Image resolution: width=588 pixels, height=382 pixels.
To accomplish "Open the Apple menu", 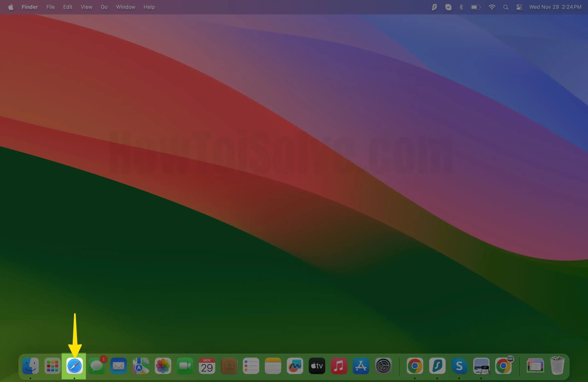I will (x=11, y=7).
